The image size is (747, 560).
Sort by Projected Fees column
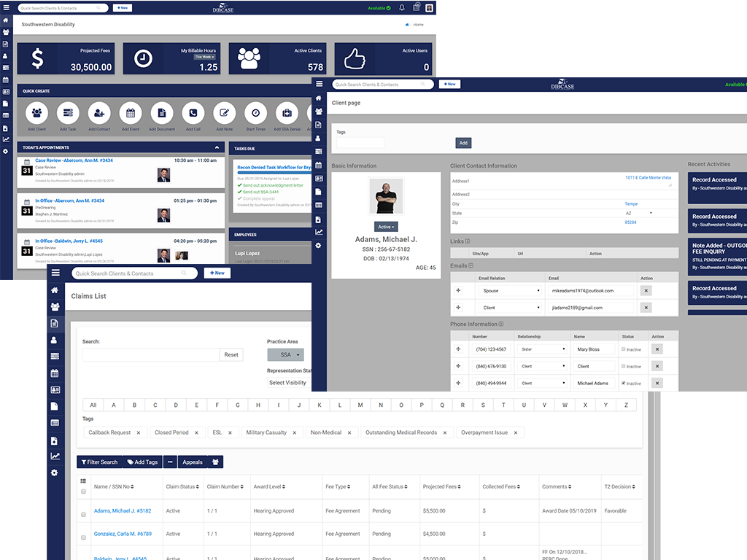(441, 486)
